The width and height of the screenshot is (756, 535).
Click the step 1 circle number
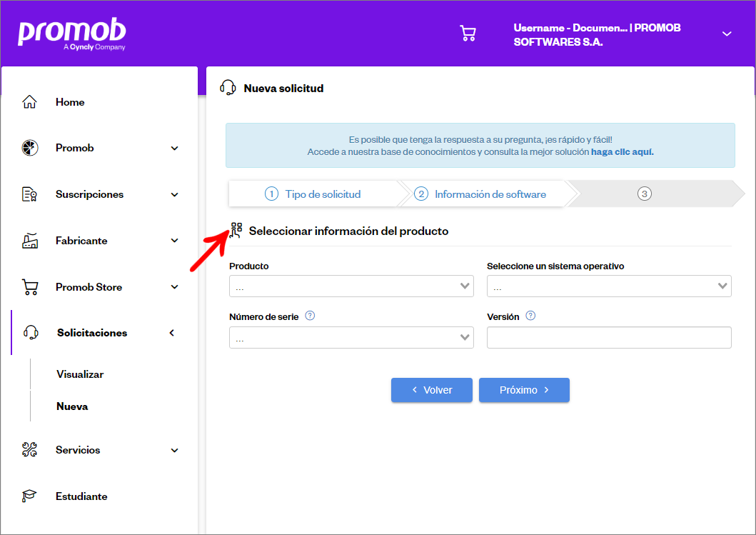(x=271, y=194)
